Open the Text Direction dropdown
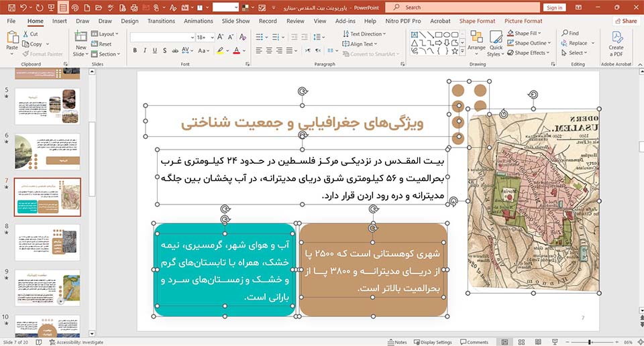644x346 pixels. (364, 34)
